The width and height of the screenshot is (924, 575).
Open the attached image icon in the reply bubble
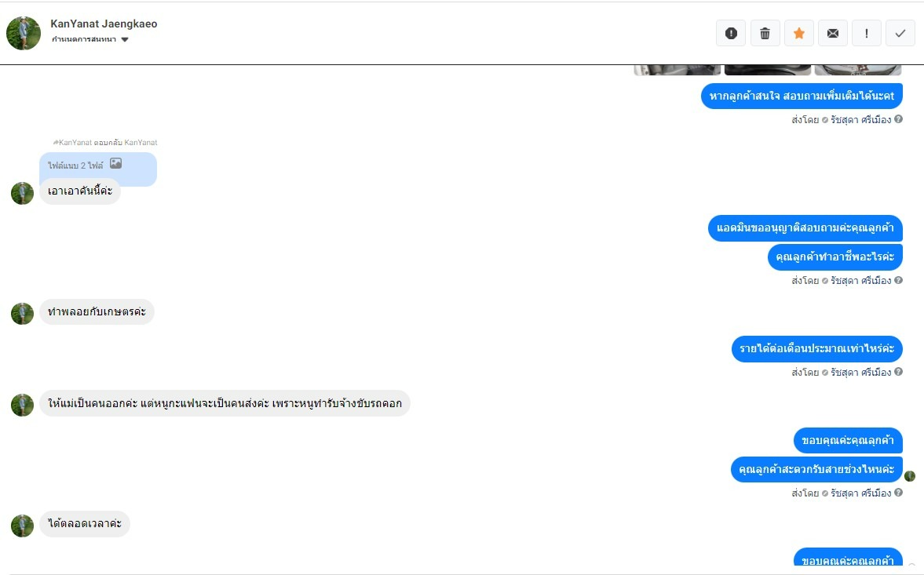coord(116,164)
